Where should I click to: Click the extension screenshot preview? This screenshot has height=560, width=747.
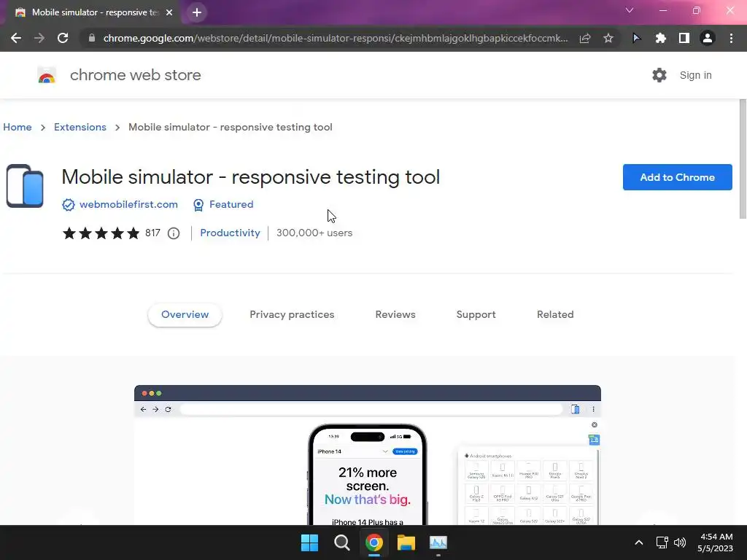coord(368,455)
